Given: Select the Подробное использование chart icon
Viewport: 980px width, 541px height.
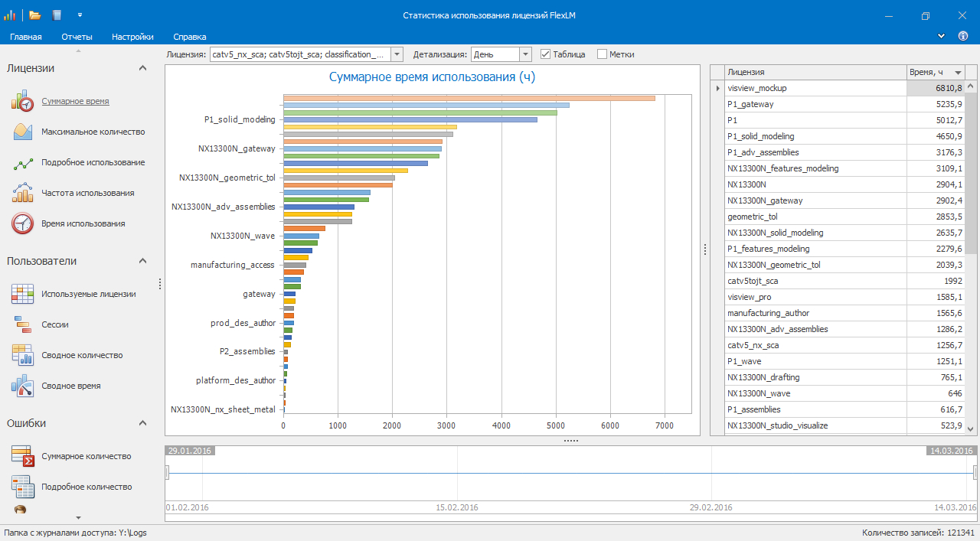Looking at the screenshot, I should pos(22,162).
